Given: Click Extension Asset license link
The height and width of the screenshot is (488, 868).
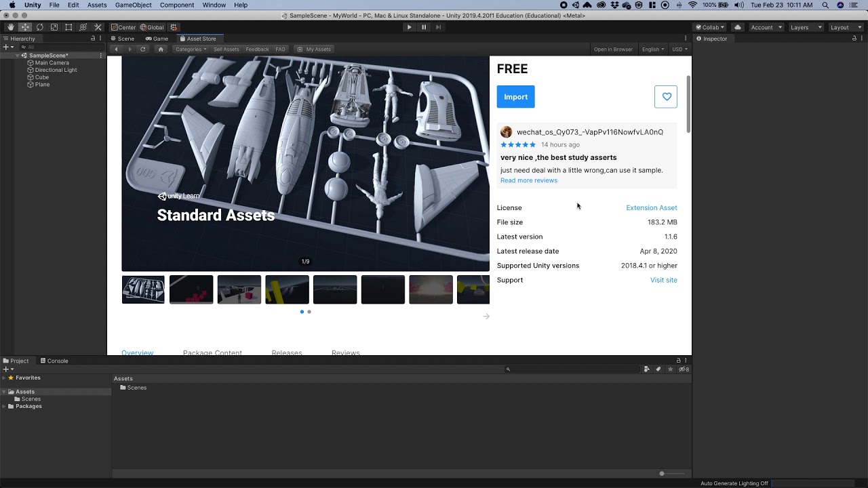Looking at the screenshot, I should click(x=651, y=207).
